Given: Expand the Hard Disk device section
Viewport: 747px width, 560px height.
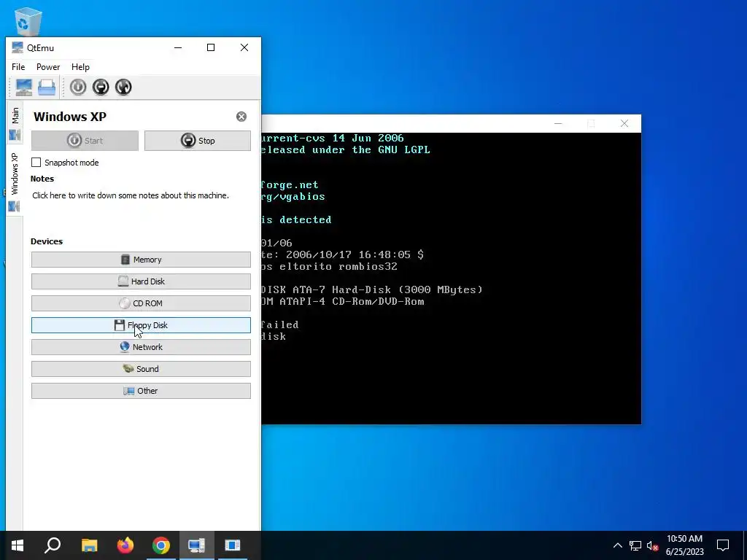Looking at the screenshot, I should click(141, 281).
